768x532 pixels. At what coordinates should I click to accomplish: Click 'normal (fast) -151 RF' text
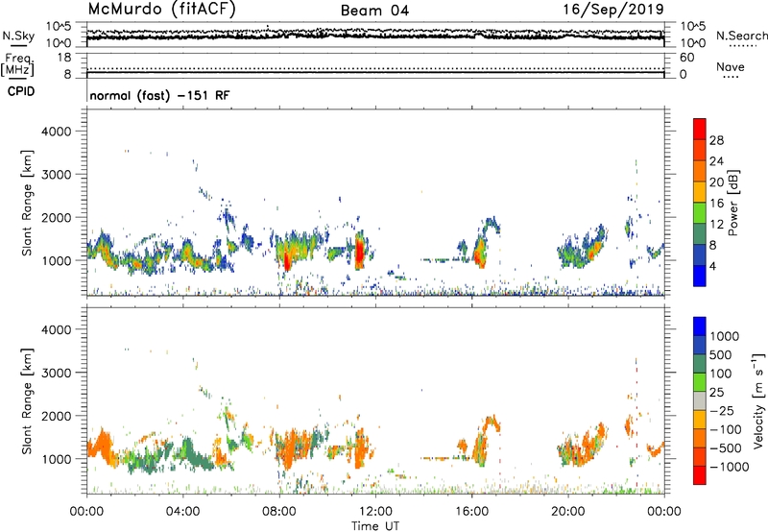(159, 95)
